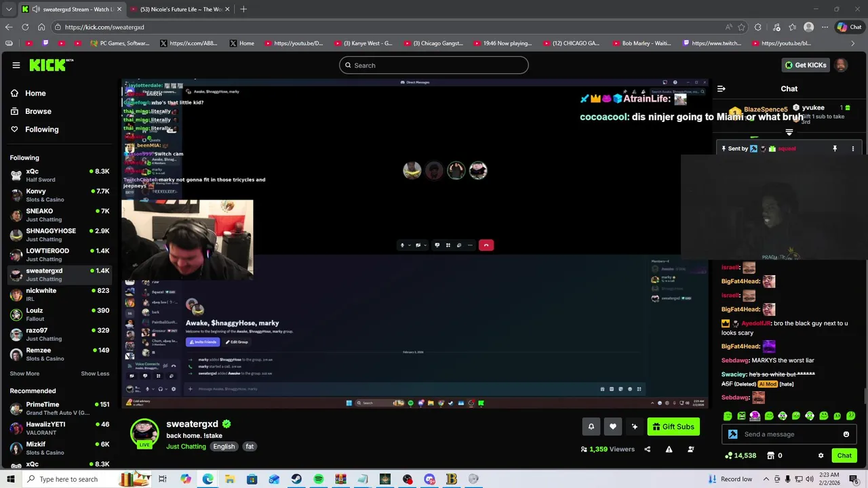The image size is (868, 488).
Task: Open the user profile avatar menu
Action: click(x=841, y=65)
